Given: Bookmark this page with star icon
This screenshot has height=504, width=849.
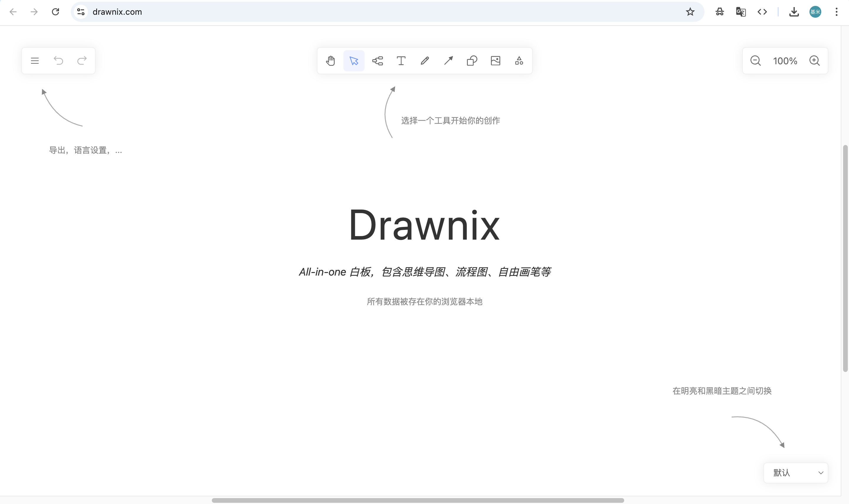Looking at the screenshot, I should [x=690, y=12].
